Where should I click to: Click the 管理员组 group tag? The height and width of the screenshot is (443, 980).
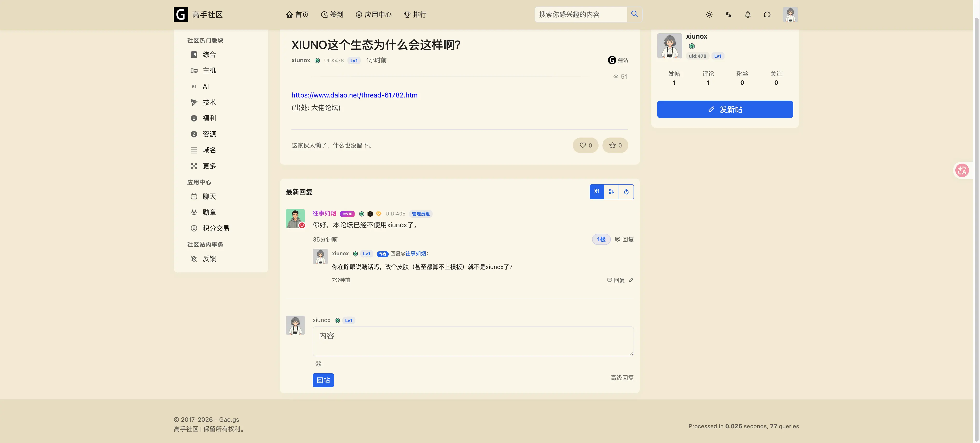point(421,214)
